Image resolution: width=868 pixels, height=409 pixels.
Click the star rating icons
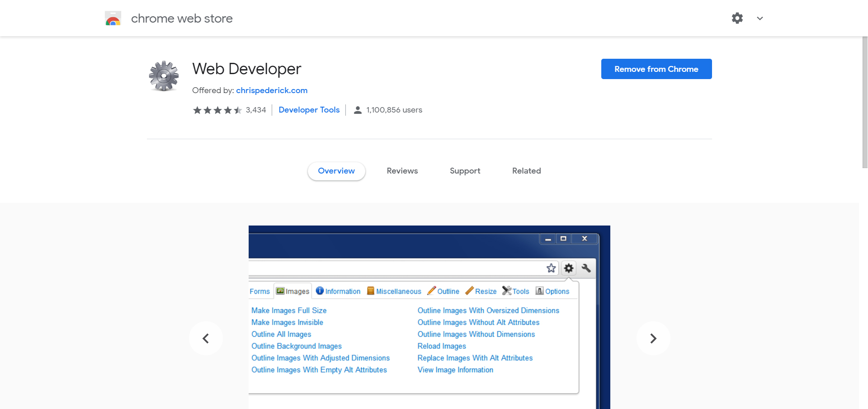pyautogui.click(x=217, y=110)
